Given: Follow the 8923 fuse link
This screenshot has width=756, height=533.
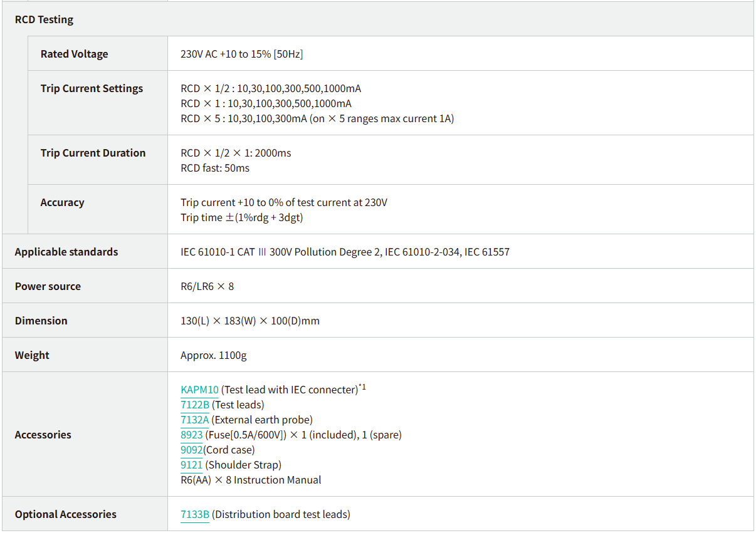Looking at the screenshot, I should (x=191, y=435).
